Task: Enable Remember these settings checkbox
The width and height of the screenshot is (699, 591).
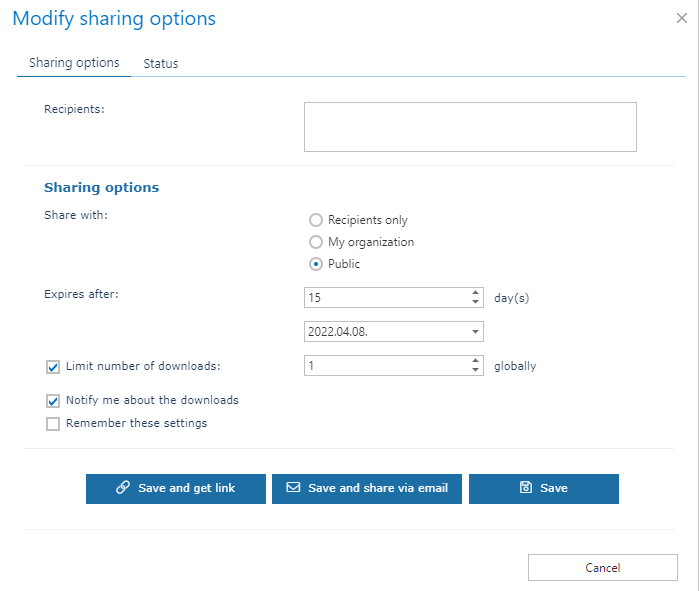Action: pyautogui.click(x=53, y=424)
